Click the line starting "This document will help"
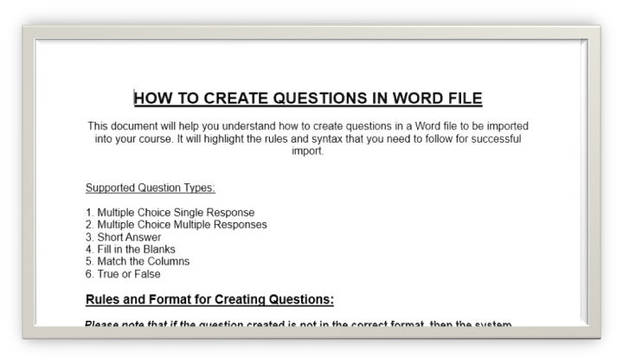This screenshot has width=623, height=364. point(307,125)
